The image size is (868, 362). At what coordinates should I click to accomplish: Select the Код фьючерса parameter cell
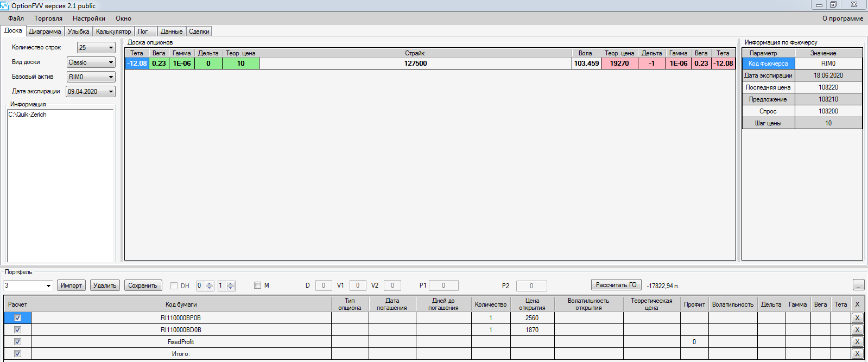pyautogui.click(x=768, y=63)
